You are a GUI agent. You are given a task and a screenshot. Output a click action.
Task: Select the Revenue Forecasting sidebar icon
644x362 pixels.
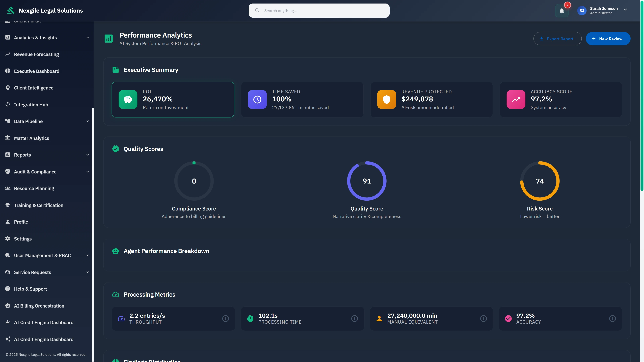coord(8,54)
